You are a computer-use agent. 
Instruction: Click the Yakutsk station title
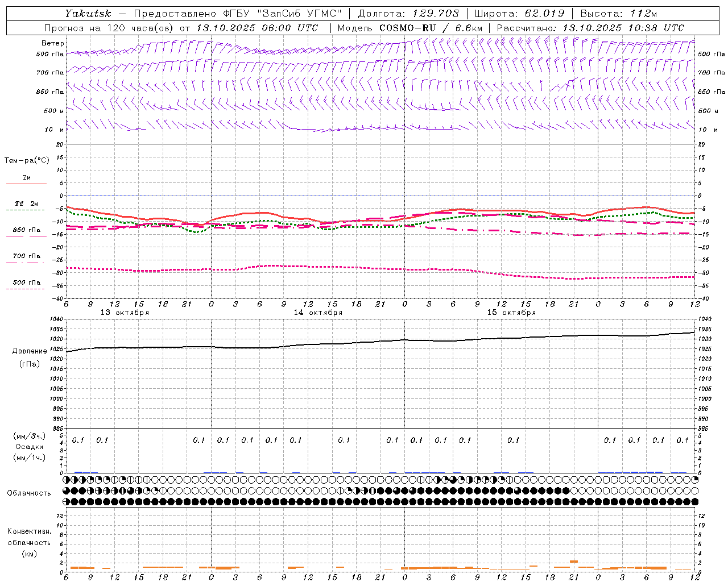88,14
